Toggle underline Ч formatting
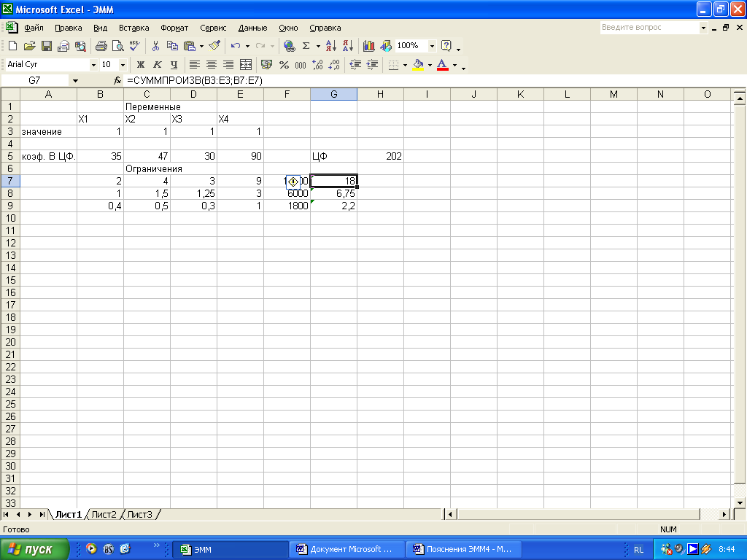Image resolution: width=747 pixels, height=560 pixels. coord(174,65)
